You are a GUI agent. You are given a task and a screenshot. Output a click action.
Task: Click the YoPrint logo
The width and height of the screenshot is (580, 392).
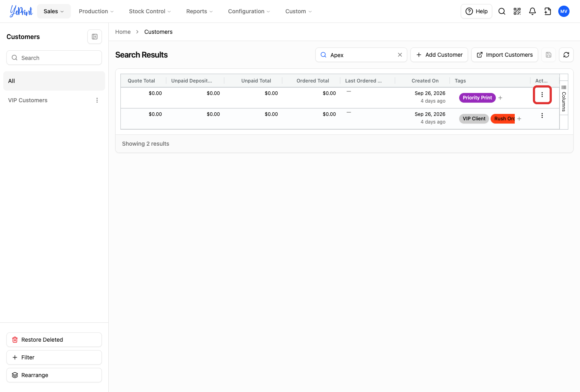[21, 11]
